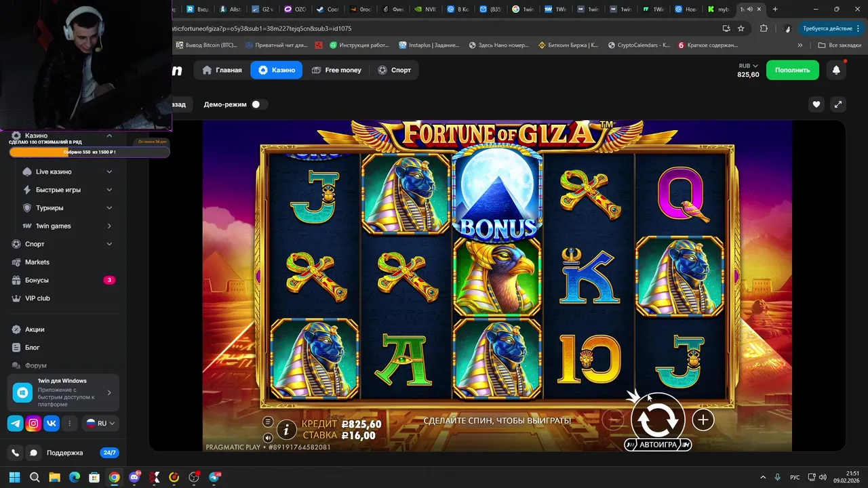The image size is (868, 488).
Task: Open the Telegram social link
Action: click(x=15, y=424)
